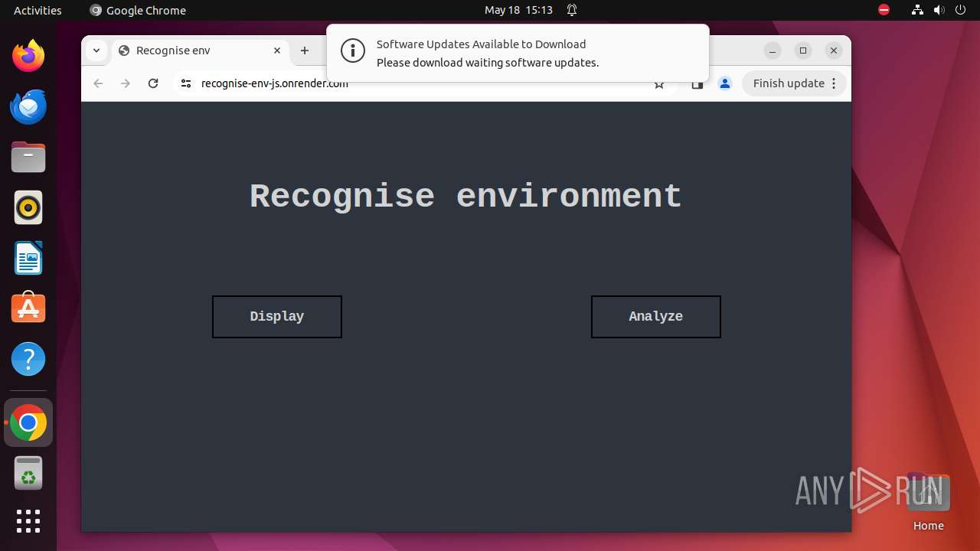Open the clock and calendar panel
980x551 pixels.
tap(518, 10)
